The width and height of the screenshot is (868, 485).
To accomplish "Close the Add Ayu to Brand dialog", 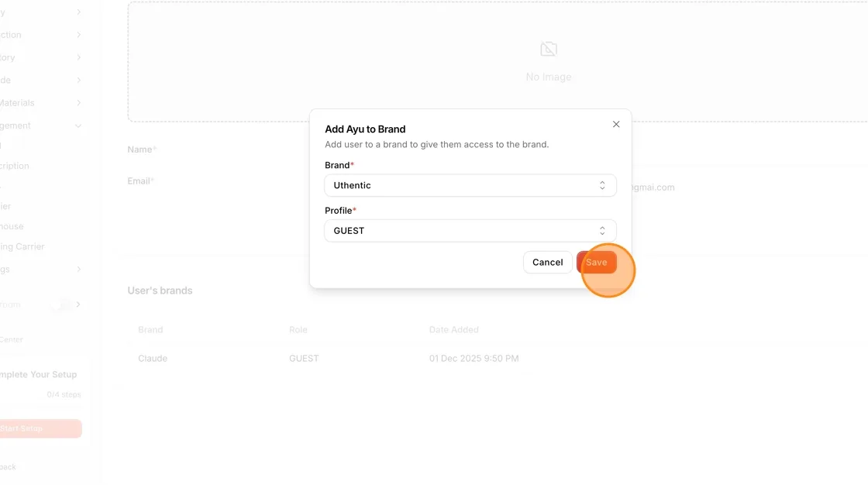I will [616, 125].
